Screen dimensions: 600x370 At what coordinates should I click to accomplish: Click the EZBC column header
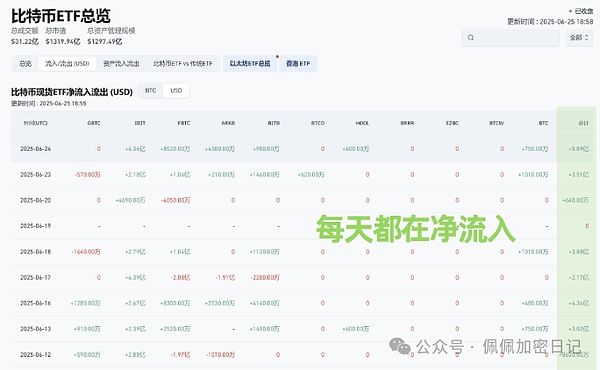coord(452,123)
